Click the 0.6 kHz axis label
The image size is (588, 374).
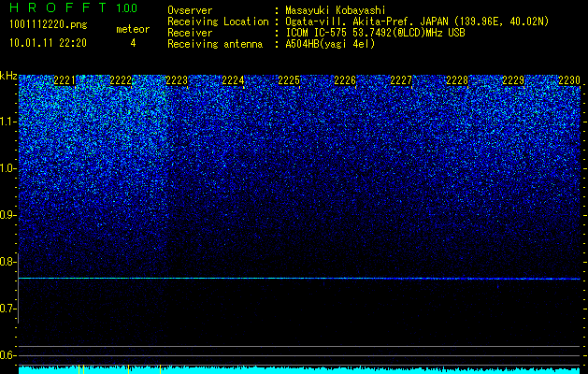[x=7, y=355]
